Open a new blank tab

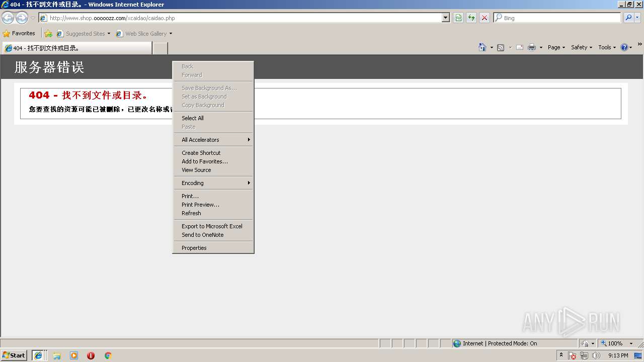[160, 48]
